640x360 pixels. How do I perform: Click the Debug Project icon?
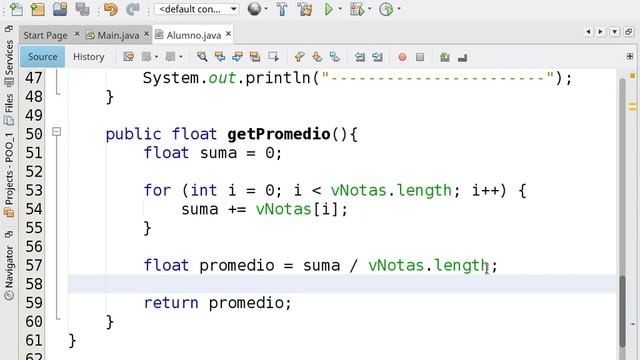(x=357, y=9)
